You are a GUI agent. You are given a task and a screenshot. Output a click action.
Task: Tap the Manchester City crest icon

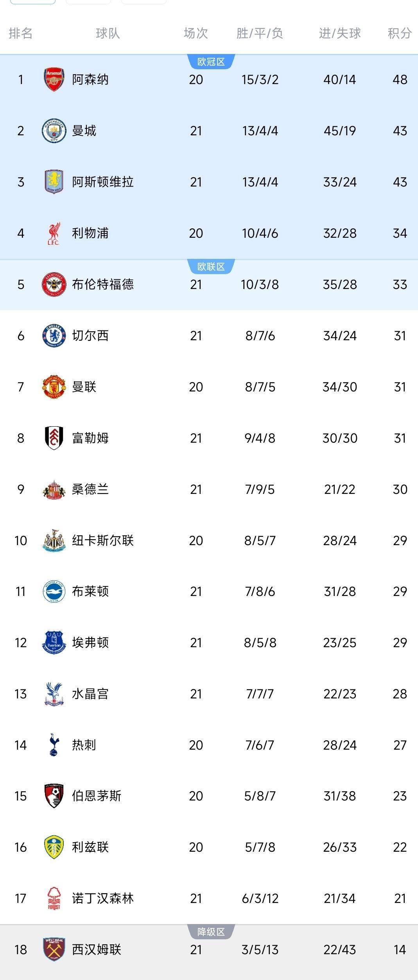pyautogui.click(x=54, y=131)
